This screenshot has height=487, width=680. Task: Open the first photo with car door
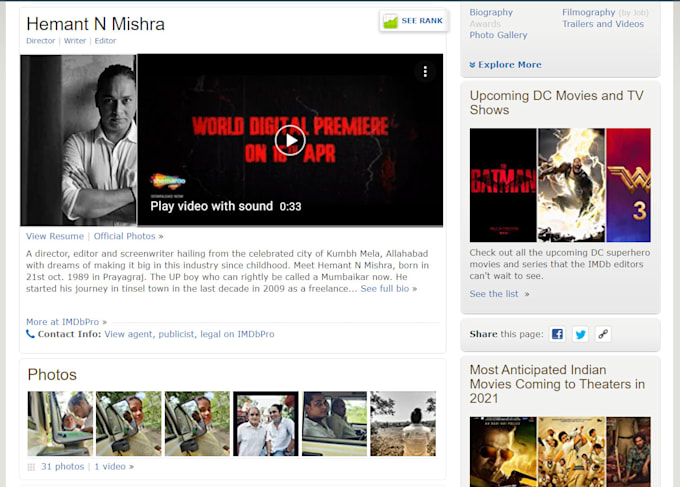click(60, 424)
